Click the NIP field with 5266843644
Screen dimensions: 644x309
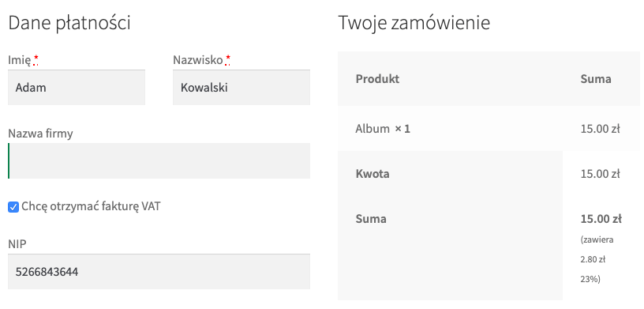159,272
